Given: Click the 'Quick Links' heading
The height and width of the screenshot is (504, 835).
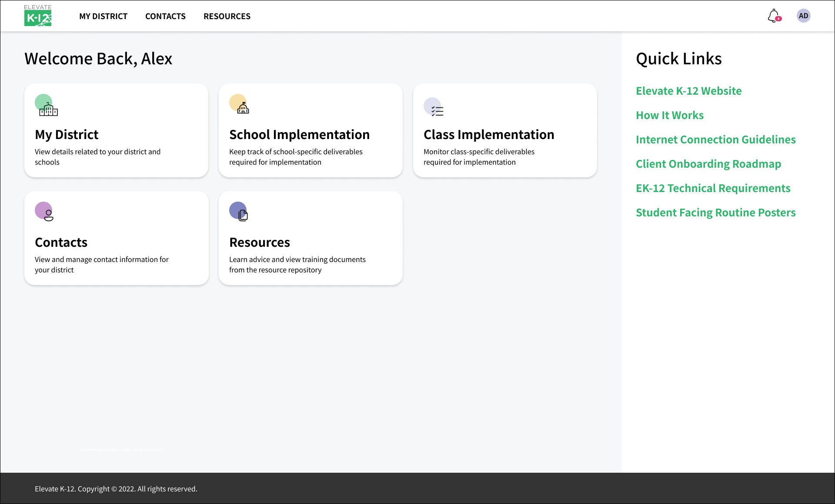Looking at the screenshot, I should pyautogui.click(x=678, y=59).
